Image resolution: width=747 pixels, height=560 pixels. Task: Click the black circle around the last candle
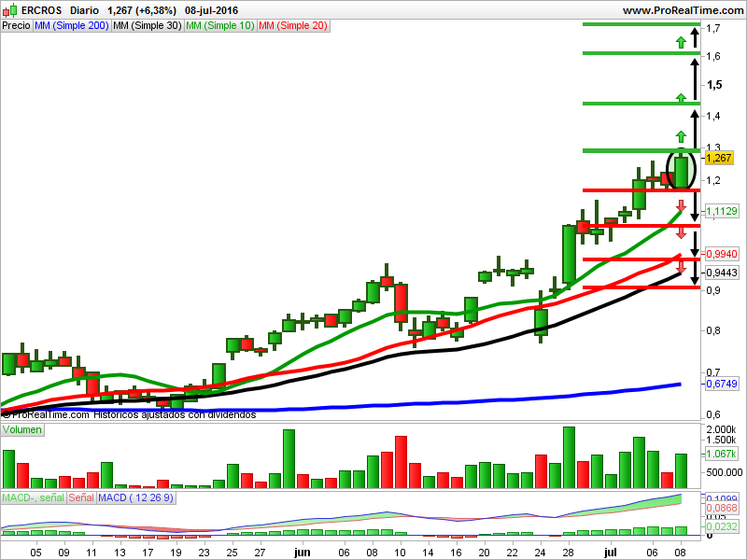point(682,169)
